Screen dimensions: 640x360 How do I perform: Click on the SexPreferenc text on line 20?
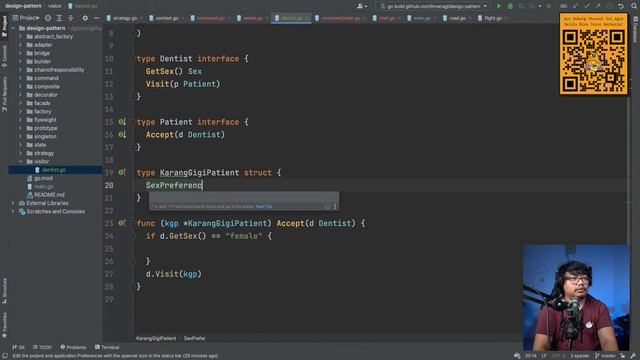[x=174, y=185]
